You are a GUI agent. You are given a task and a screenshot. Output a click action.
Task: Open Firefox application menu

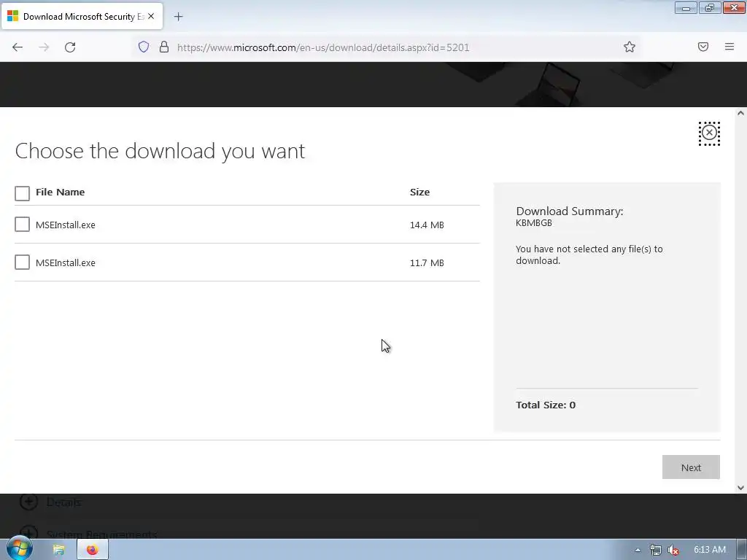click(729, 47)
